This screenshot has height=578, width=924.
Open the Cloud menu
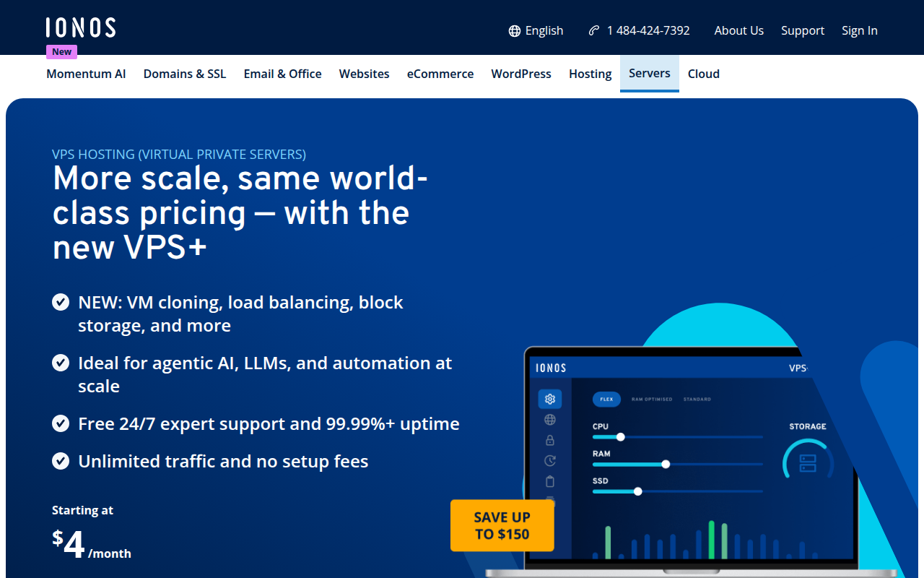[x=704, y=74]
